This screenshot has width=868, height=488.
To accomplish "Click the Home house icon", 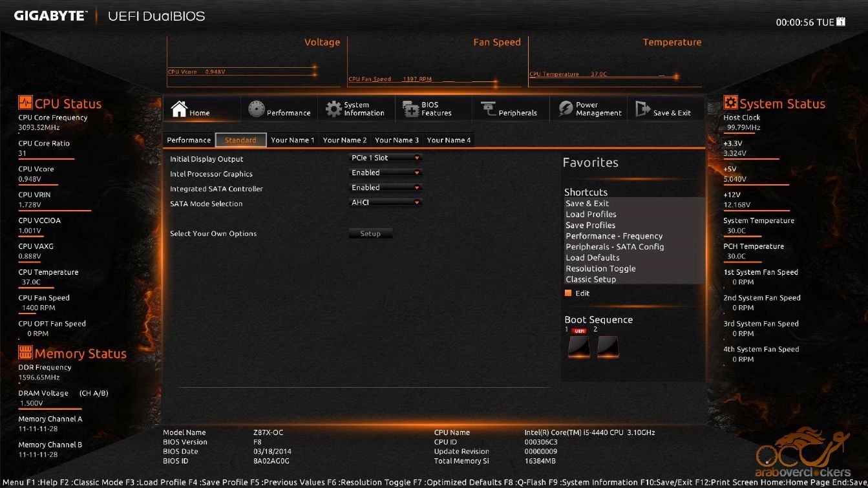I will [x=179, y=109].
